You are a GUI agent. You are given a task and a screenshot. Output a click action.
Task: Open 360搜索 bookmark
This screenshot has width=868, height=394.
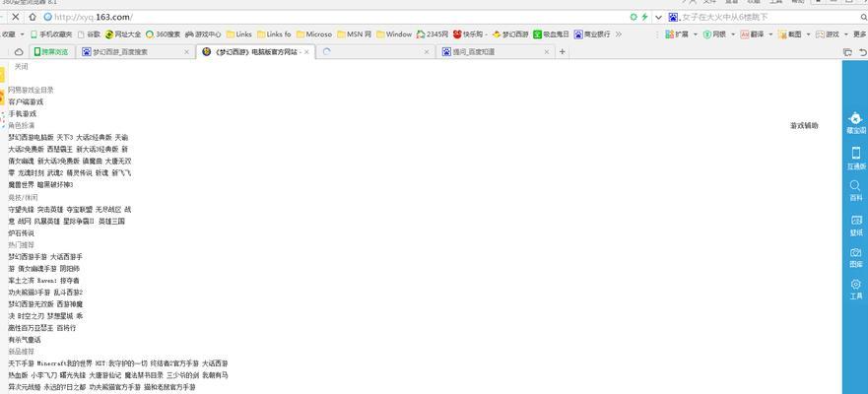163,34
